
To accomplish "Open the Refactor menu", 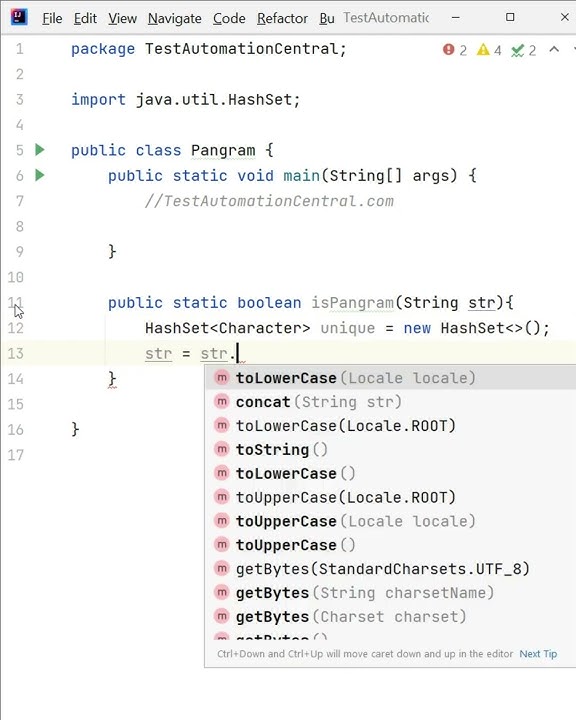I will click(x=282, y=18).
